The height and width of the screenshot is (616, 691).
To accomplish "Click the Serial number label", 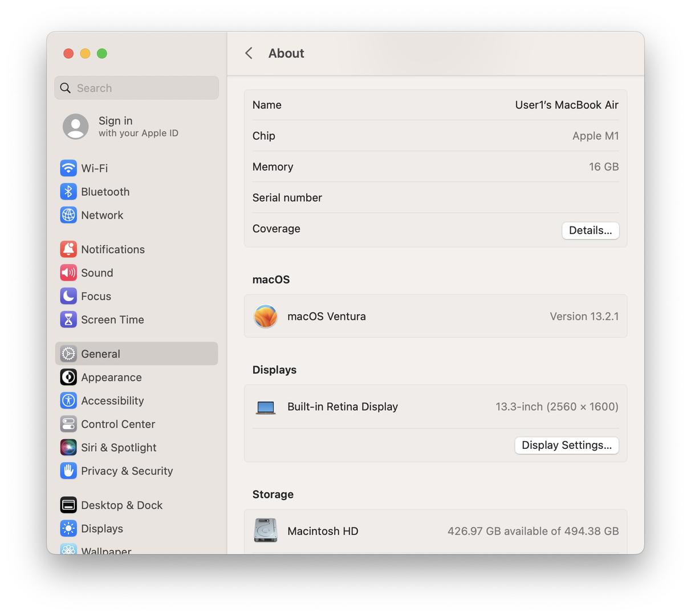I will click(287, 197).
